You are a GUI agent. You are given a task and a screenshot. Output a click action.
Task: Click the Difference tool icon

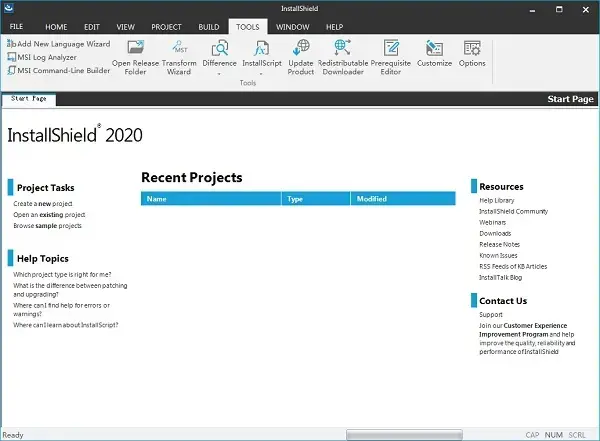(220, 48)
